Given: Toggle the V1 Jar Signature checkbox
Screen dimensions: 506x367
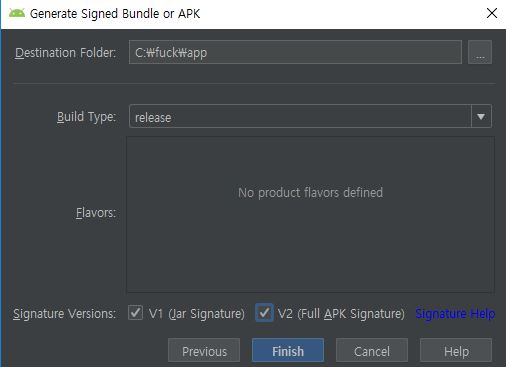Looking at the screenshot, I should coord(135,313).
